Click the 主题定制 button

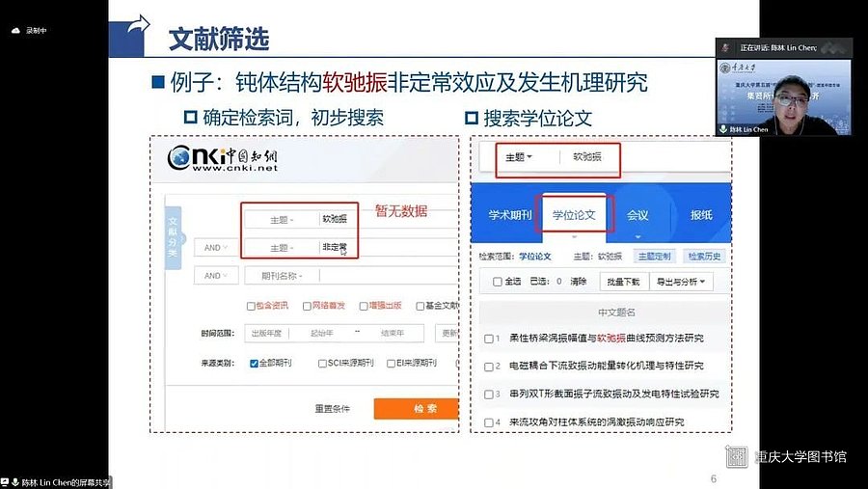654,257
